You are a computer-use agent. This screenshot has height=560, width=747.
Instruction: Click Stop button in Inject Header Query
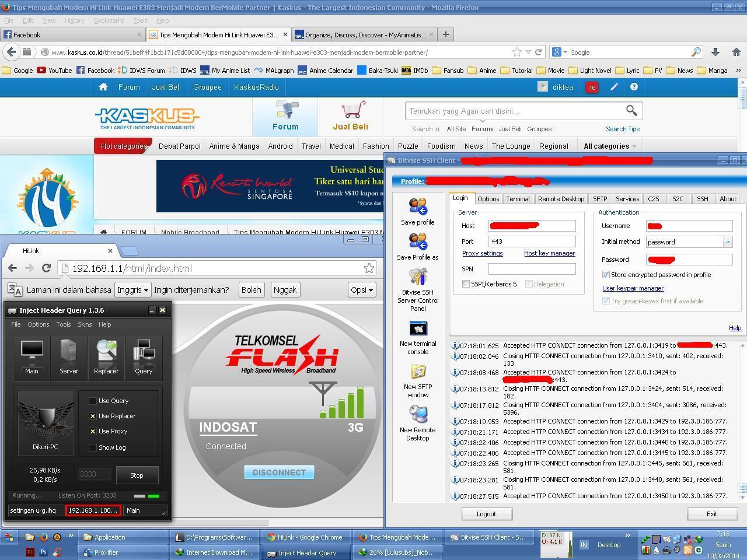137,475
